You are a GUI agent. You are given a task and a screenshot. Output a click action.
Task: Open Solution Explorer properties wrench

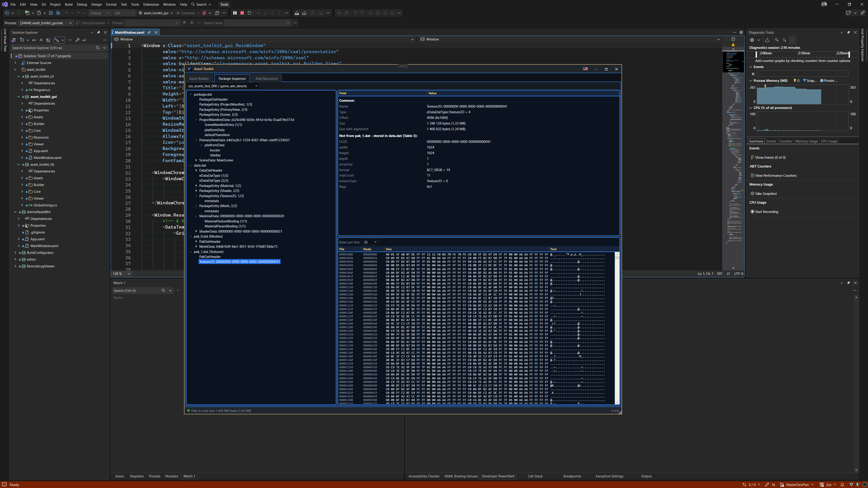pyautogui.click(x=78, y=40)
